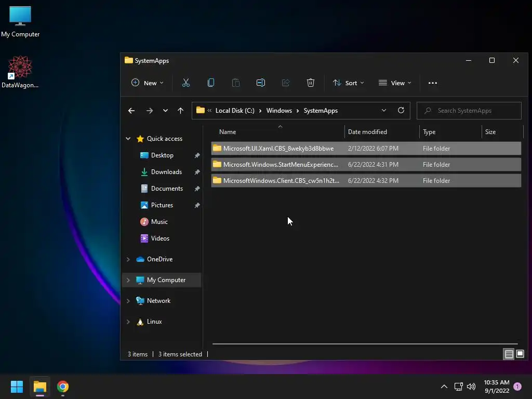532x399 pixels.
Task: Open Desktop in Quick access
Action: pyautogui.click(x=162, y=155)
